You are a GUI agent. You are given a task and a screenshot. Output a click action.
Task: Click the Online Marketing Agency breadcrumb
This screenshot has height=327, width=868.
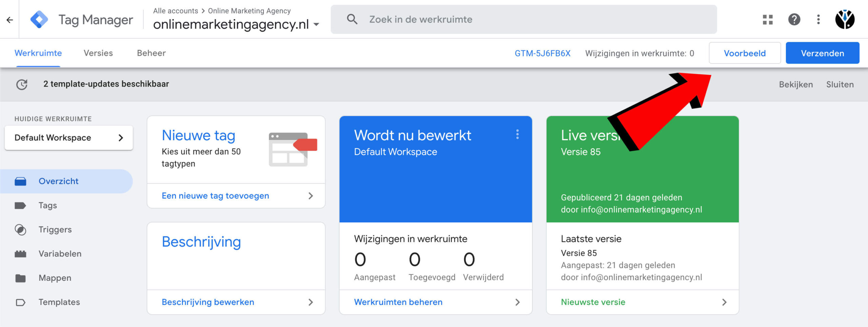point(249,11)
